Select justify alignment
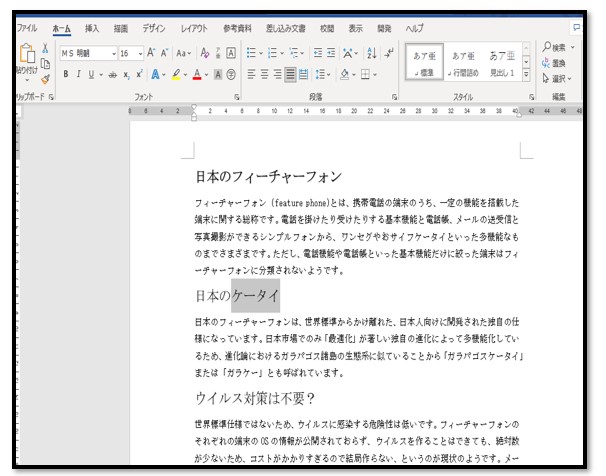The width and height of the screenshot is (606, 476). pyautogui.click(x=290, y=74)
